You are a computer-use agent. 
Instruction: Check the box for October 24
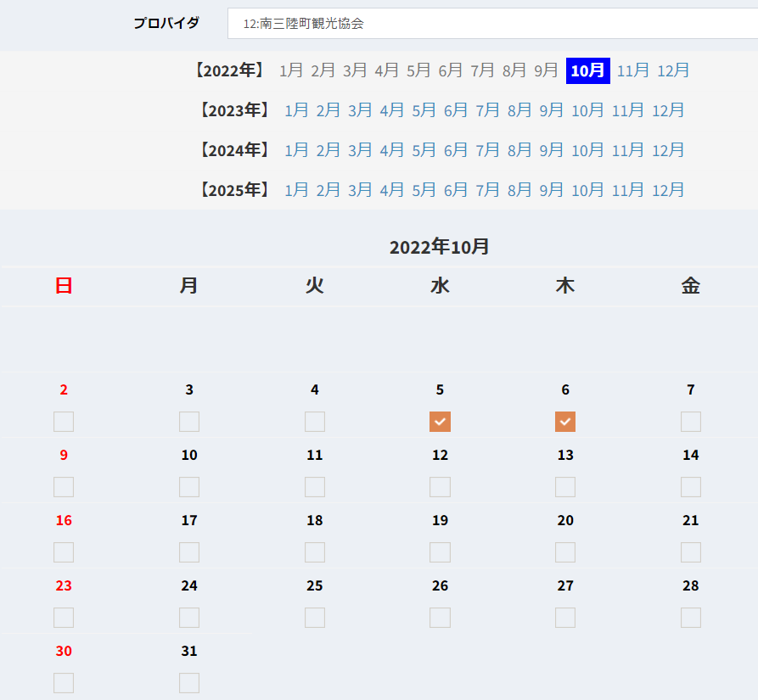(x=189, y=618)
